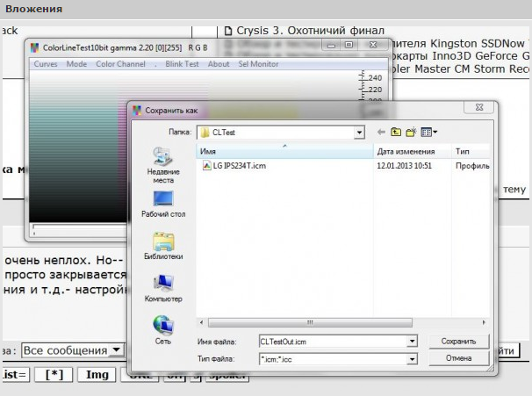Click the List= BBCode button
The image size is (532, 396).
tap(15, 375)
